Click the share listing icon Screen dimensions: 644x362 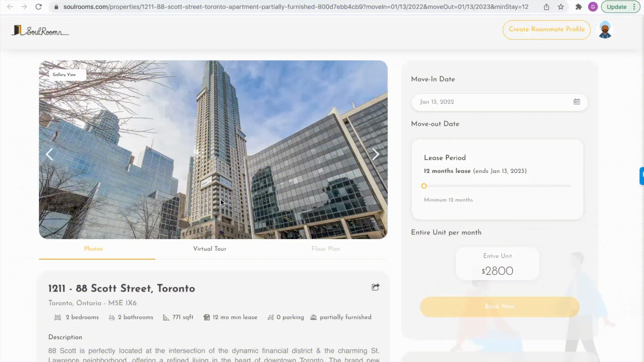tap(375, 287)
